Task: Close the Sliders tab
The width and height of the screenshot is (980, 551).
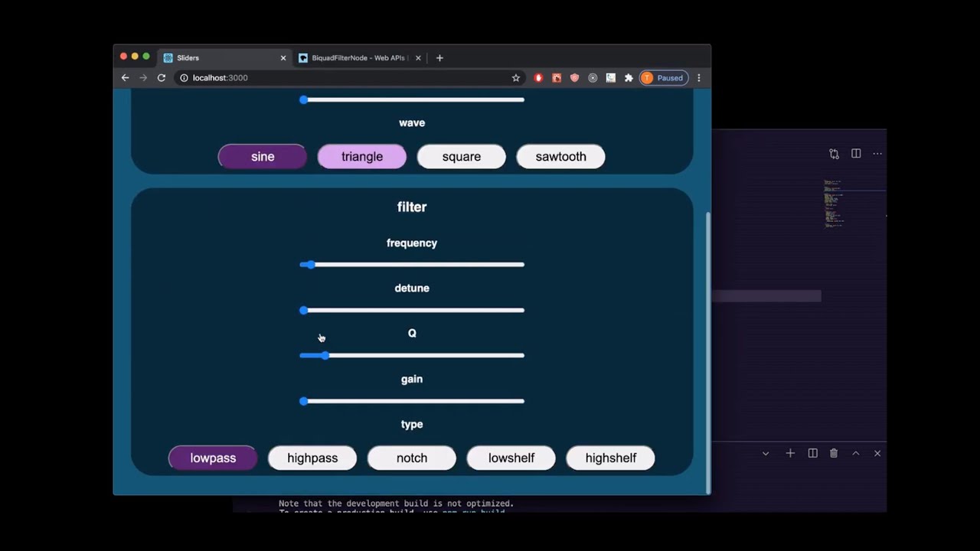Action: click(x=283, y=57)
